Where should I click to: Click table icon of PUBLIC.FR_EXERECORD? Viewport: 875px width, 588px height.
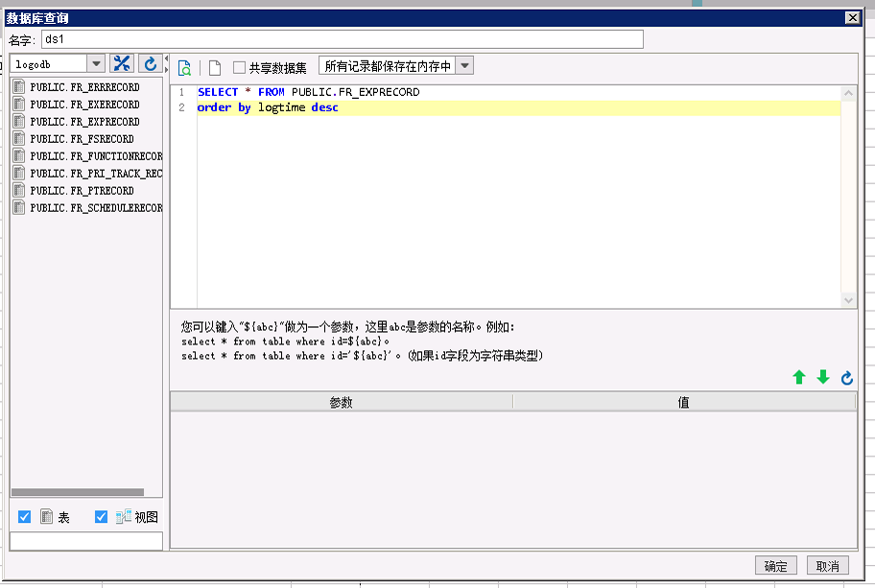click(x=19, y=104)
